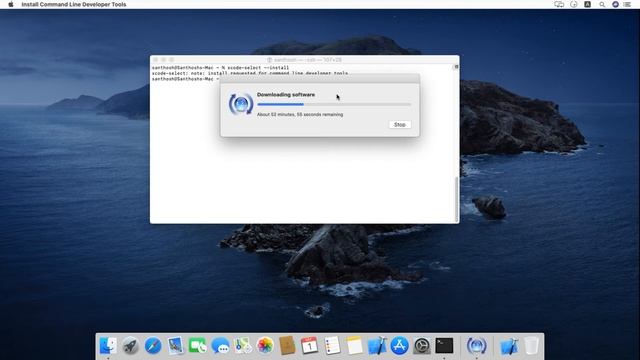Open Contacts from the Dock

click(287, 346)
